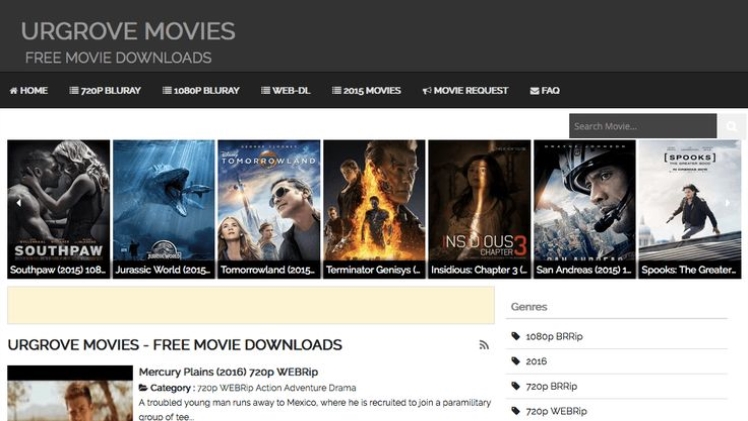Click the tag icon beside 720p BRRip
Image resolution: width=748 pixels, height=421 pixels.
pyautogui.click(x=516, y=386)
